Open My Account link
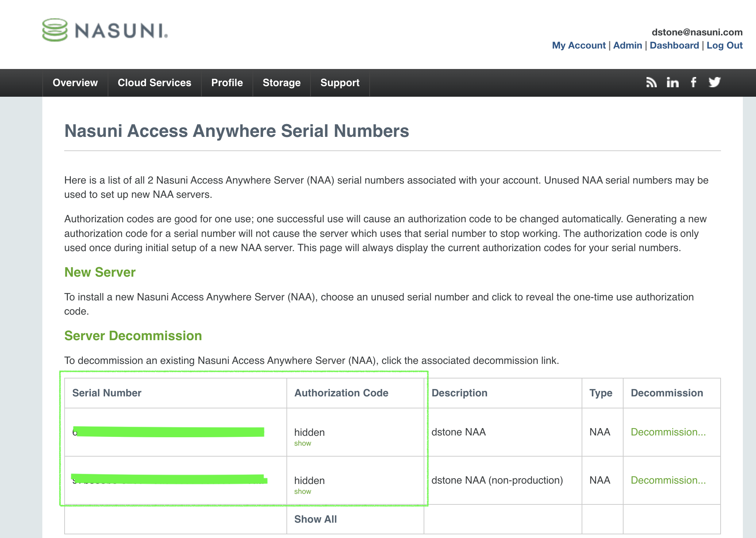 (578, 45)
